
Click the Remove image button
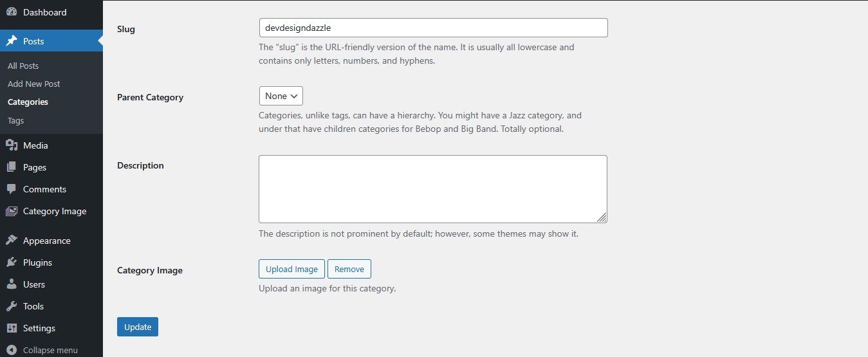(x=349, y=269)
